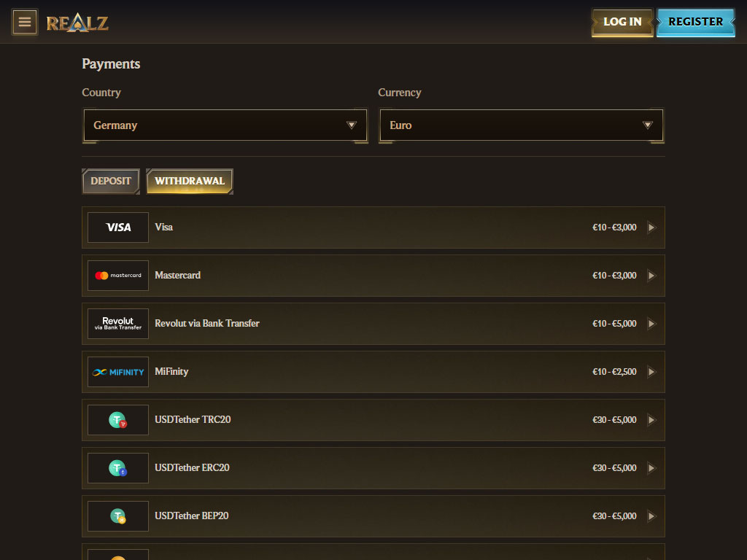Click the USDTether BEP20 coin icon
This screenshot has width=747, height=560.
click(118, 516)
